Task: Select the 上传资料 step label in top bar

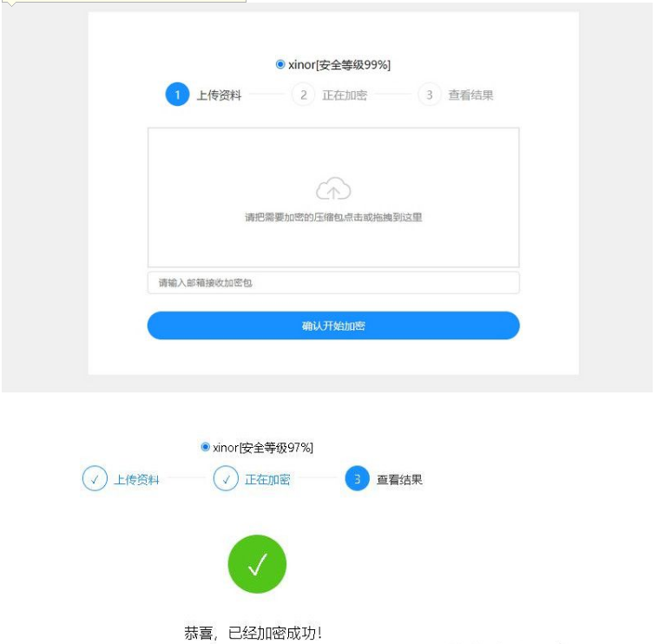Action: [219, 95]
